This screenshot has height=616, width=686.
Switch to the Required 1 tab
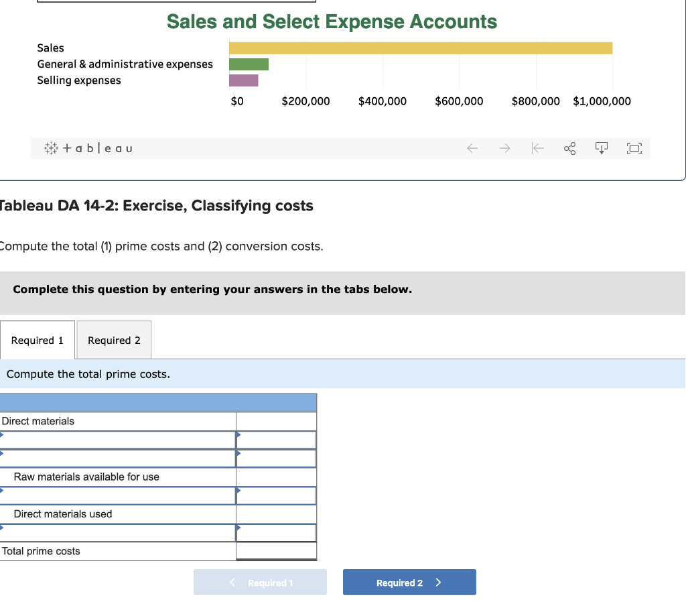pos(38,341)
